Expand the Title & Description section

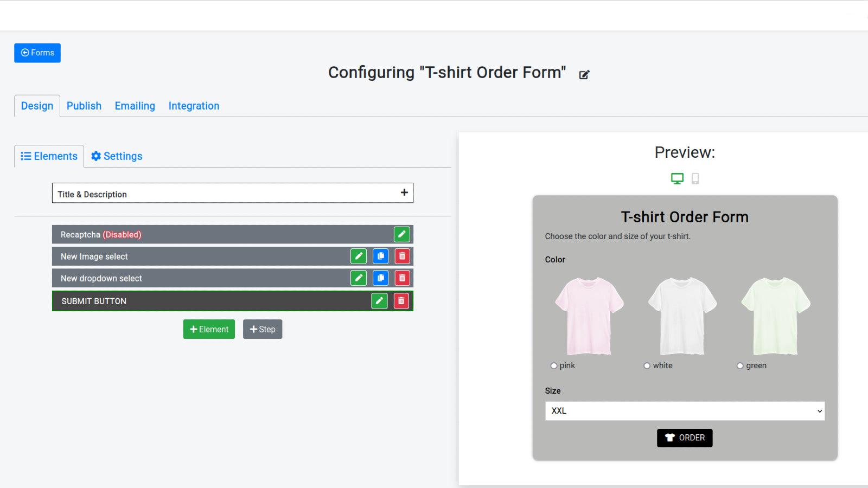point(404,192)
